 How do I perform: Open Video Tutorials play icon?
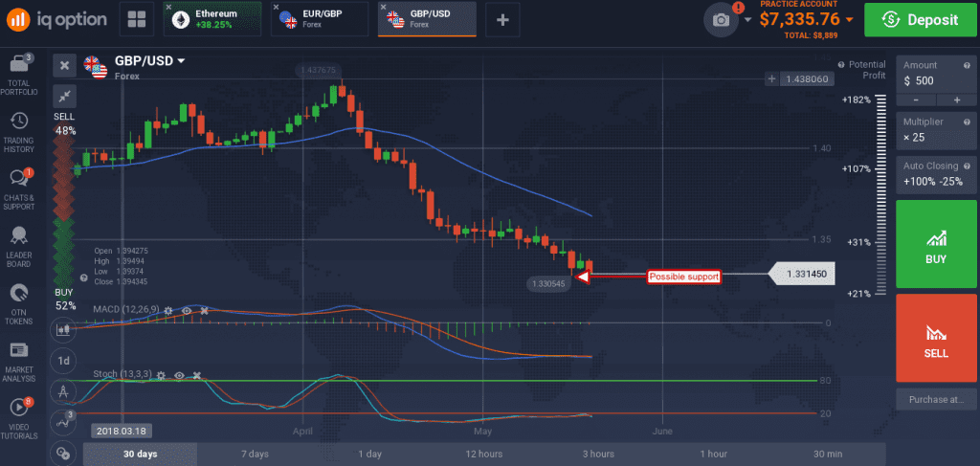19,408
